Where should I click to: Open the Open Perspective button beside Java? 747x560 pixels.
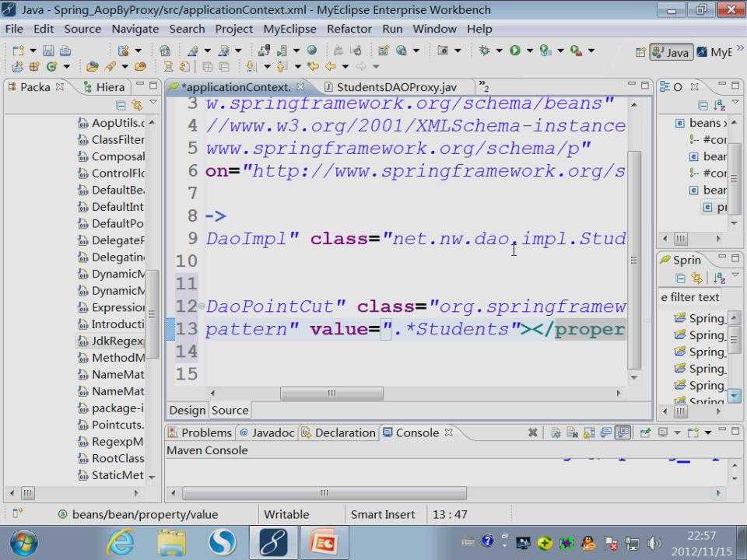(640, 52)
